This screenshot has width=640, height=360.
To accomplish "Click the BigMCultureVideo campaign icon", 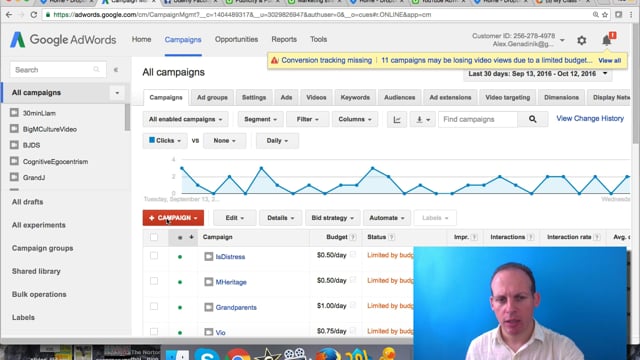I will [14, 129].
